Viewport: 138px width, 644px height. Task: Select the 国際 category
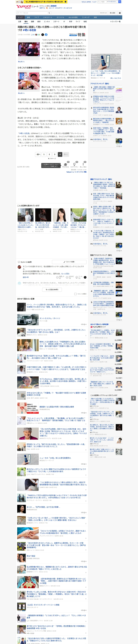point(32,21)
